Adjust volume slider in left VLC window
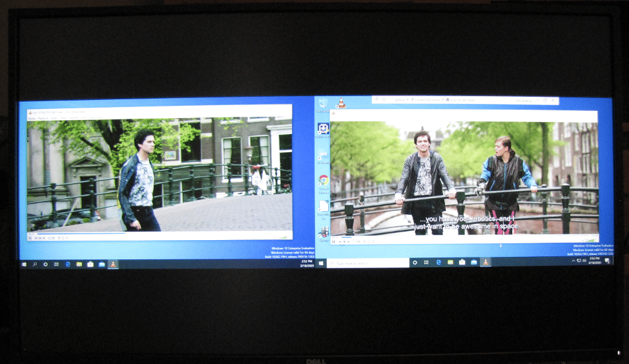 click(282, 238)
